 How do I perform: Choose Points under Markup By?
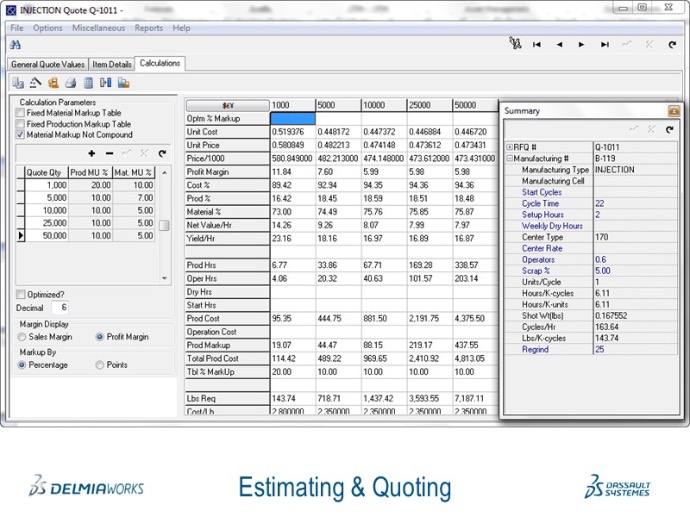[100, 365]
